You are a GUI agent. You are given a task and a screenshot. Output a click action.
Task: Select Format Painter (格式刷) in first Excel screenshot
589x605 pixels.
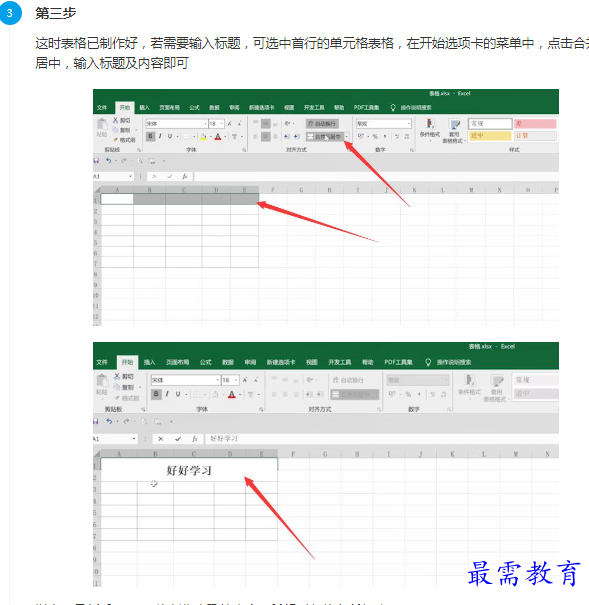pos(124,140)
